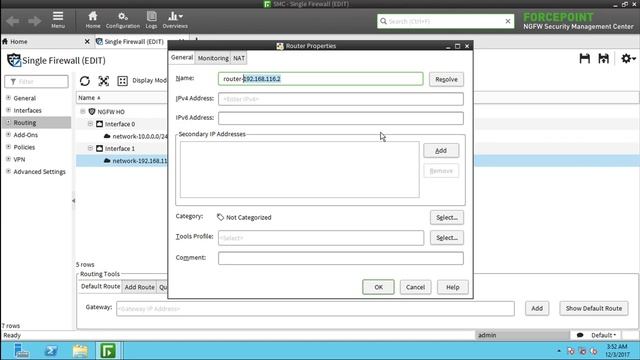Click the Secondary IP Addresses list
640x360 pixels.
300,169
